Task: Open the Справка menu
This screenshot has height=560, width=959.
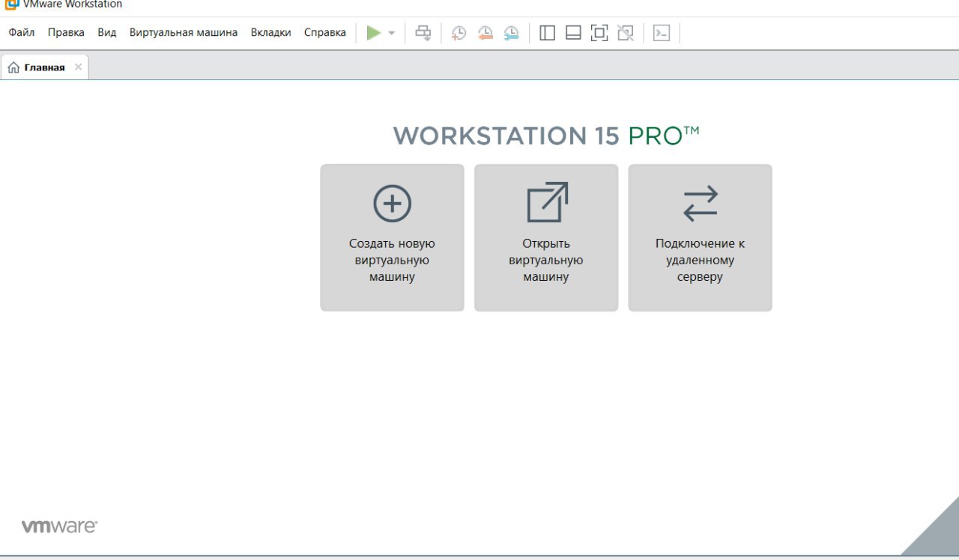Action: [x=325, y=32]
